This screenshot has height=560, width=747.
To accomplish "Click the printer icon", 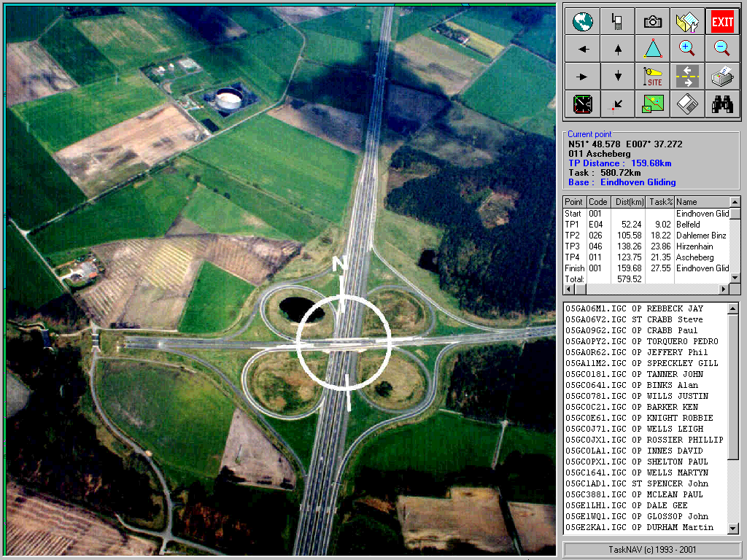I will [722, 76].
